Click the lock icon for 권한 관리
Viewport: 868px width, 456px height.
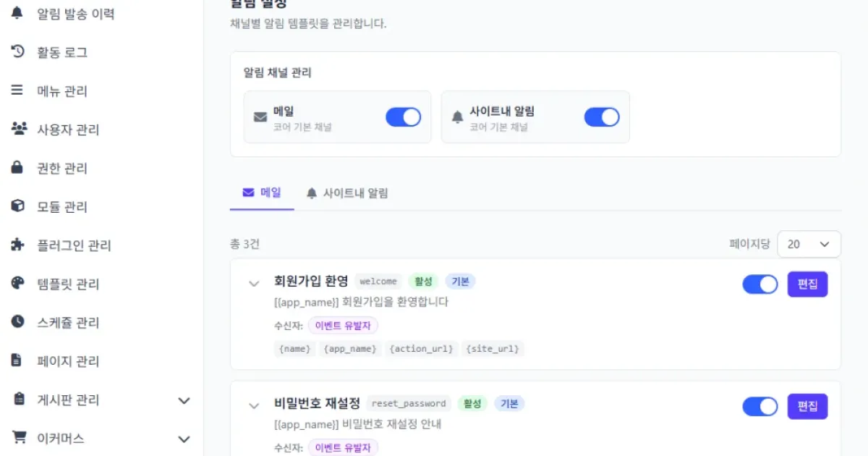17,168
